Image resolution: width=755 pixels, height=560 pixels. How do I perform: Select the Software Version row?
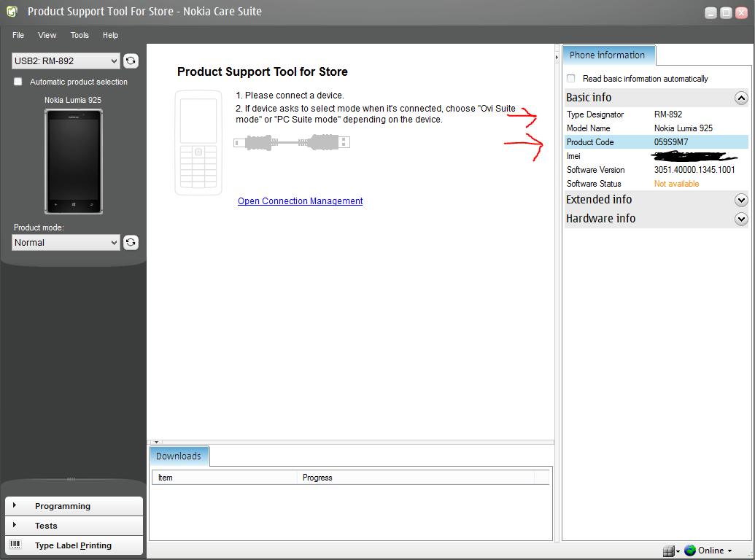coord(657,170)
